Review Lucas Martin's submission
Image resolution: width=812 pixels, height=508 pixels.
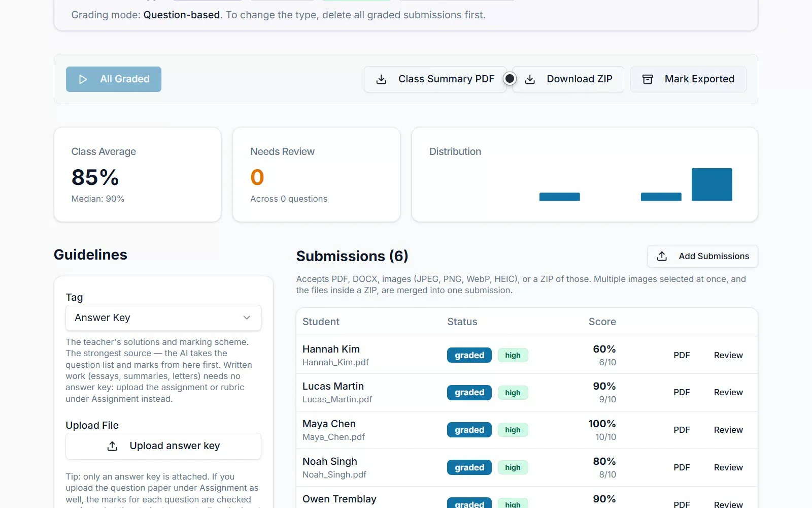point(728,392)
